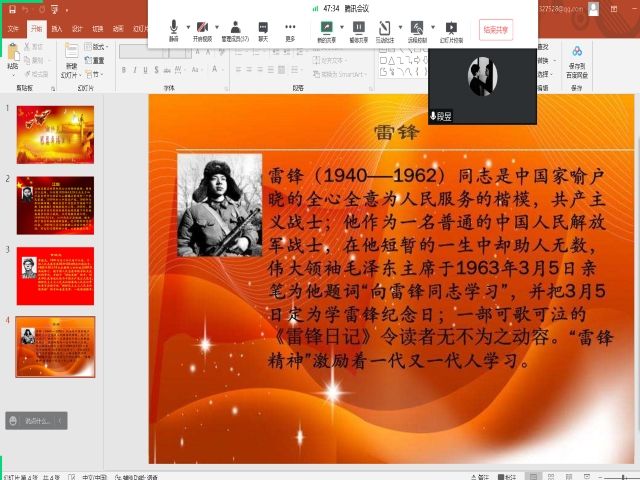Open Clipboard pane launcher

53,89
